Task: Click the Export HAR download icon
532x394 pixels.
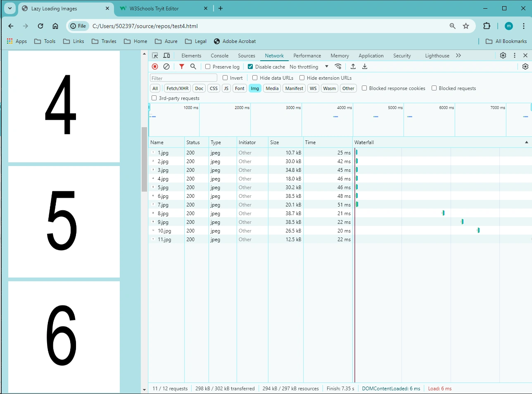Action: click(365, 66)
